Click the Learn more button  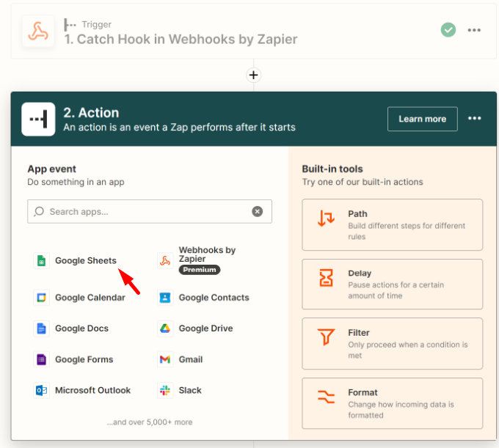(422, 119)
